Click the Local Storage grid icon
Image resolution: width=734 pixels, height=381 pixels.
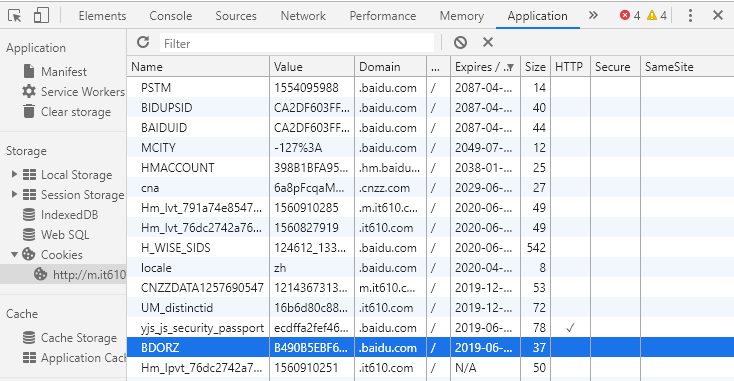tap(29, 175)
